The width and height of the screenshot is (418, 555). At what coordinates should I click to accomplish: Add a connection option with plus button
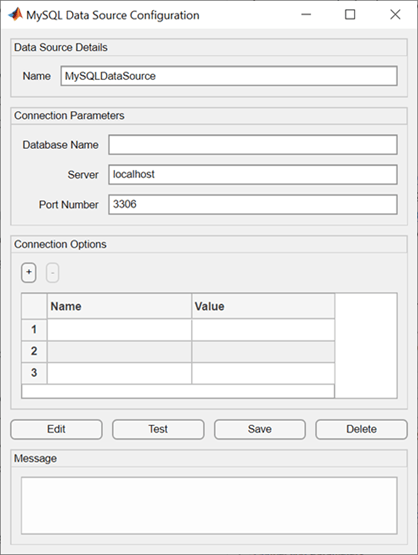coord(29,273)
